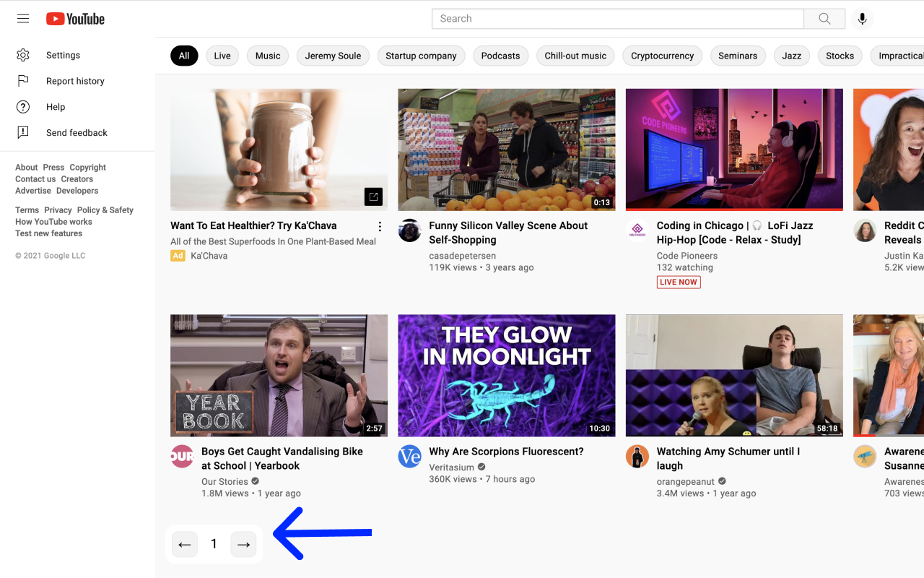Open Help from the sidebar
The width and height of the screenshot is (924, 578).
point(23,107)
